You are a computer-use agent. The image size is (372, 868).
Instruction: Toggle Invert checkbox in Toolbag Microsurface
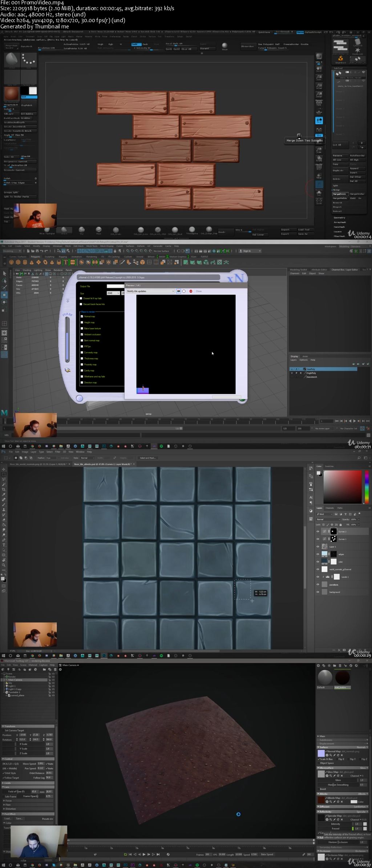click(x=320, y=789)
